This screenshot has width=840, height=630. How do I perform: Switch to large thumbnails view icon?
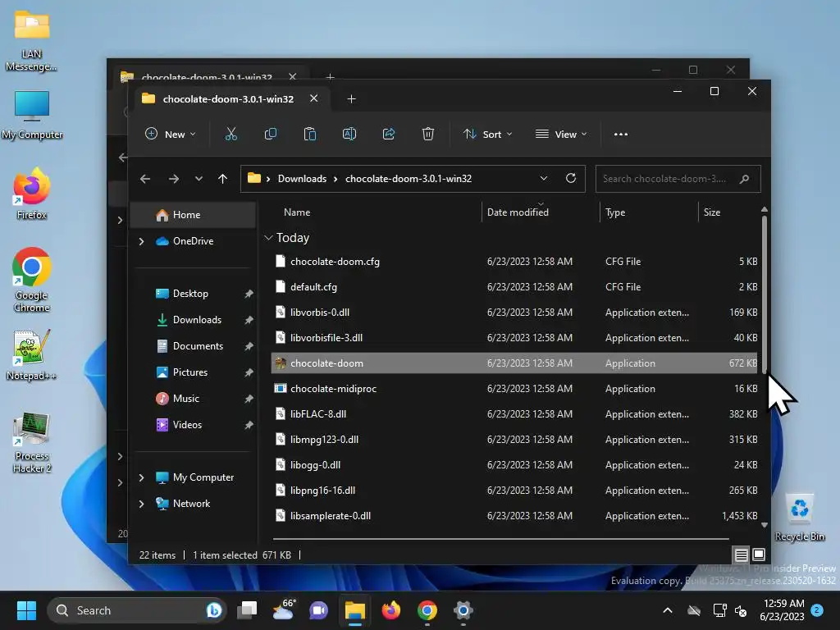759,555
